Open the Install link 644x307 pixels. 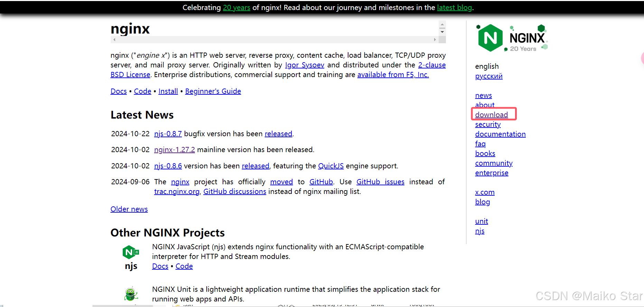pyautogui.click(x=168, y=91)
